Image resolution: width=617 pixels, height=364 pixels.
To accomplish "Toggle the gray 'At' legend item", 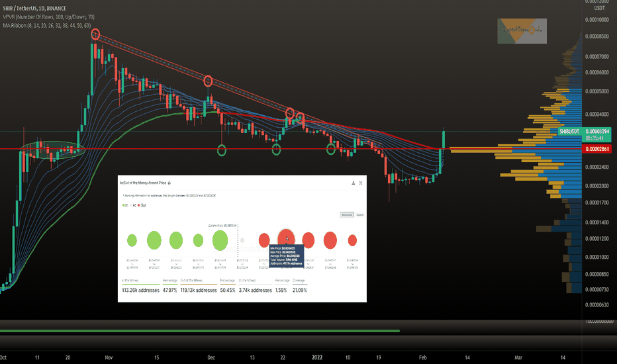I will (x=133, y=205).
